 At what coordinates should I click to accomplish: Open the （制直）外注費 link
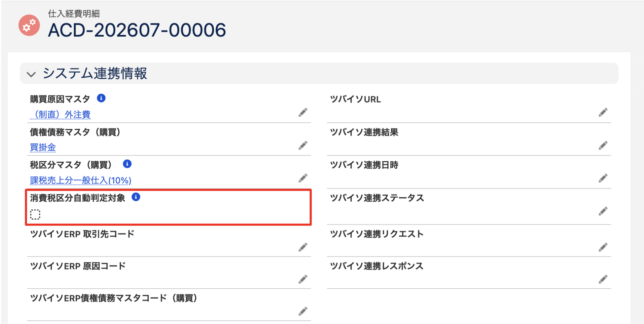(60, 115)
